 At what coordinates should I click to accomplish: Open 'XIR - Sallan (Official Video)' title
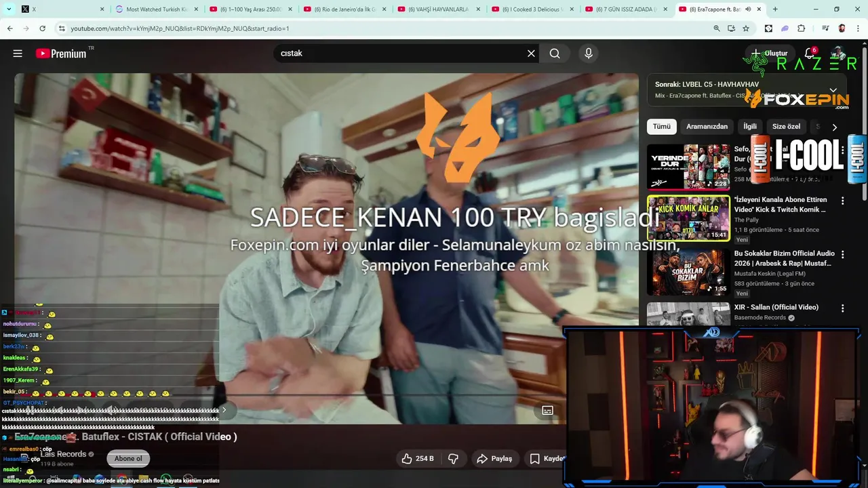776,308
